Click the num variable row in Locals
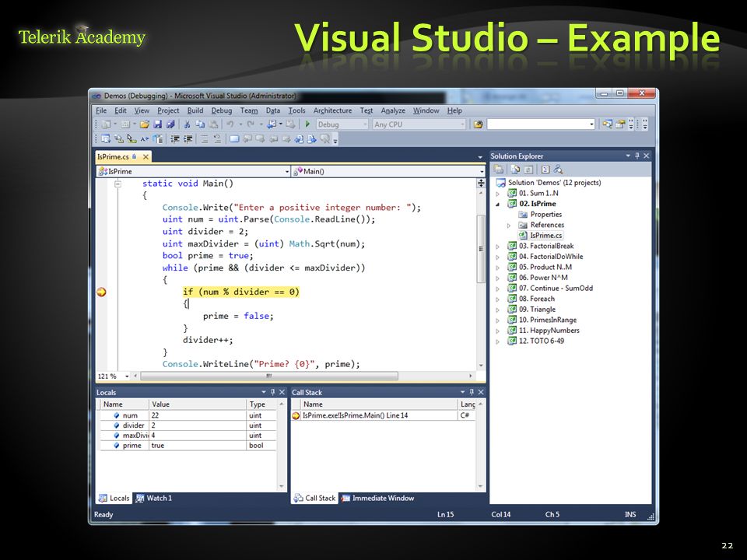Image resolution: width=747 pixels, height=560 pixels. click(188, 415)
